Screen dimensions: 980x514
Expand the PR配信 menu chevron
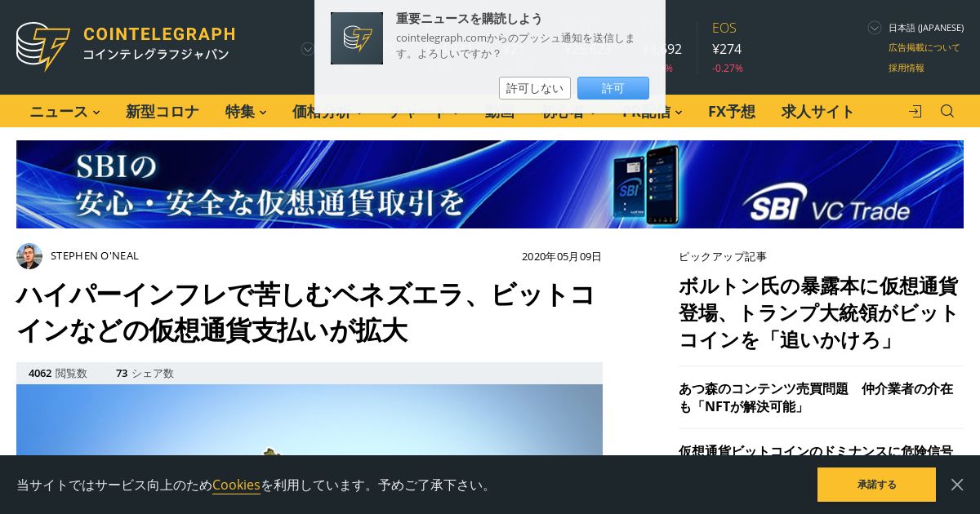pyautogui.click(x=679, y=112)
